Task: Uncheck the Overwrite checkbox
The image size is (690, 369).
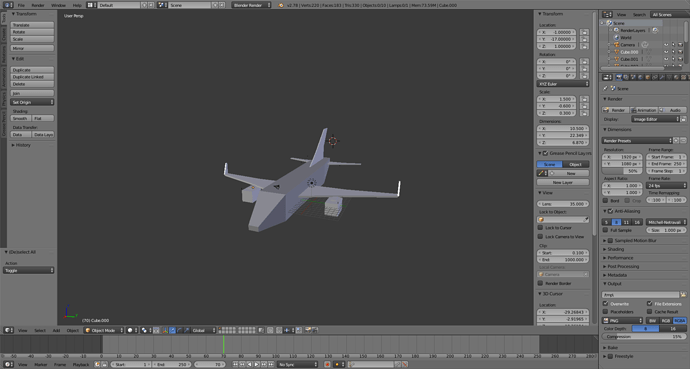Action: click(606, 303)
